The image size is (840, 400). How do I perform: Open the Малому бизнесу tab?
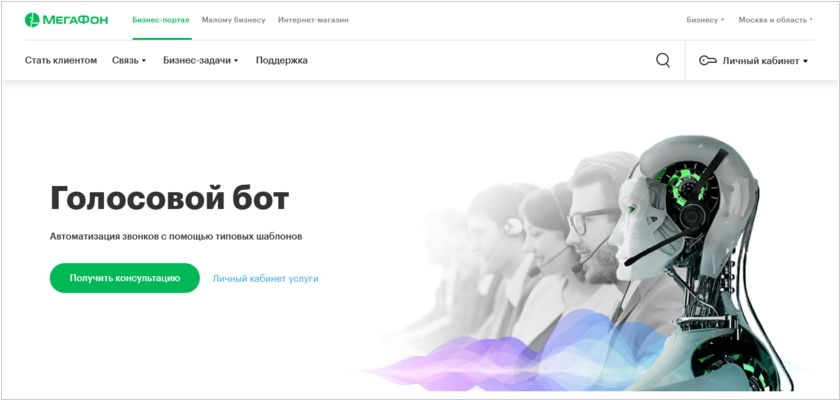(x=234, y=20)
